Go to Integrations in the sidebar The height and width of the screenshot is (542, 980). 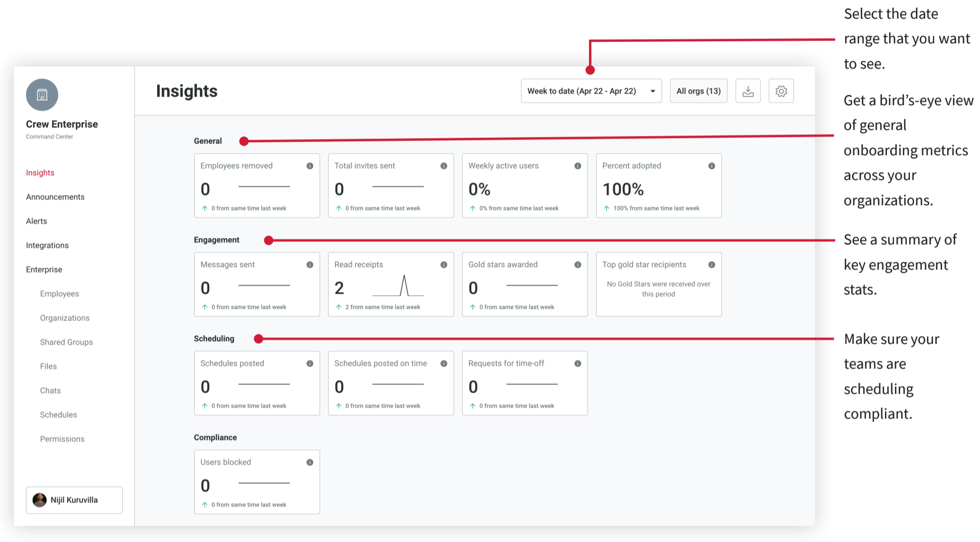47,245
